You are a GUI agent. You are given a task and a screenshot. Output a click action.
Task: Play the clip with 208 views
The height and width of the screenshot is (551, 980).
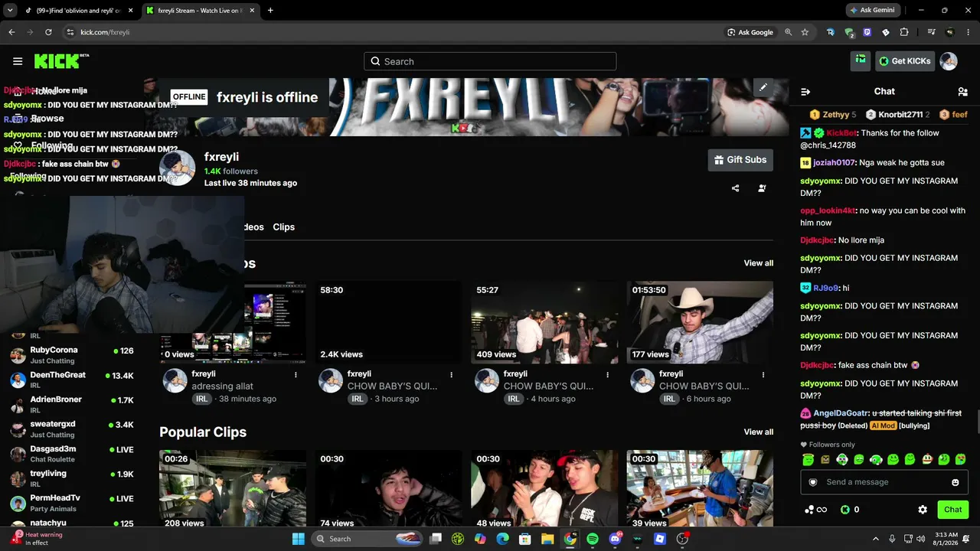[x=233, y=488]
